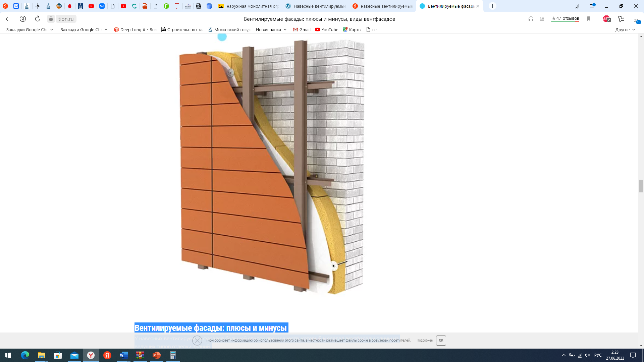Switch to the Yandex 'навесные вентилируемые' search tab
This screenshot has height=362, width=644.
coord(382,6)
